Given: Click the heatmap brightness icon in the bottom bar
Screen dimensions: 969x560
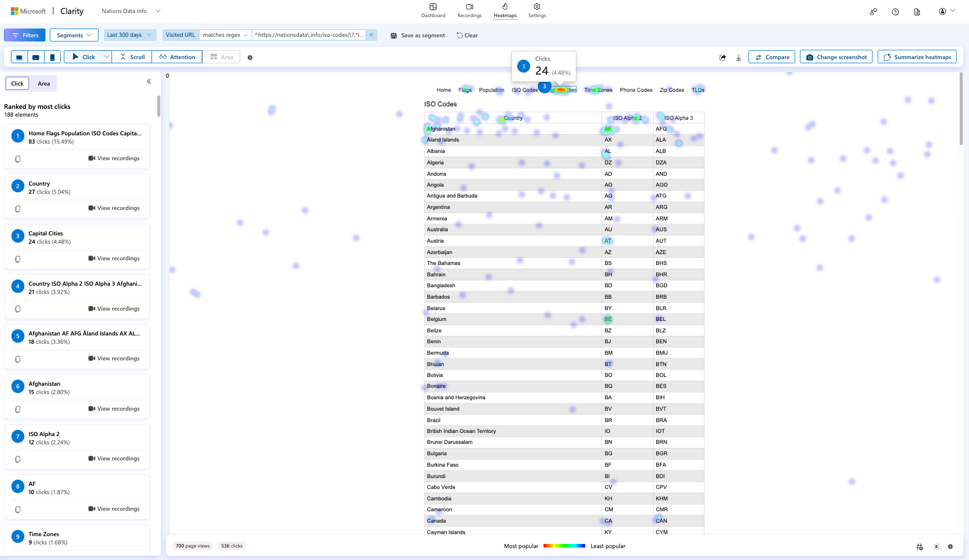Looking at the screenshot, I should (x=937, y=547).
